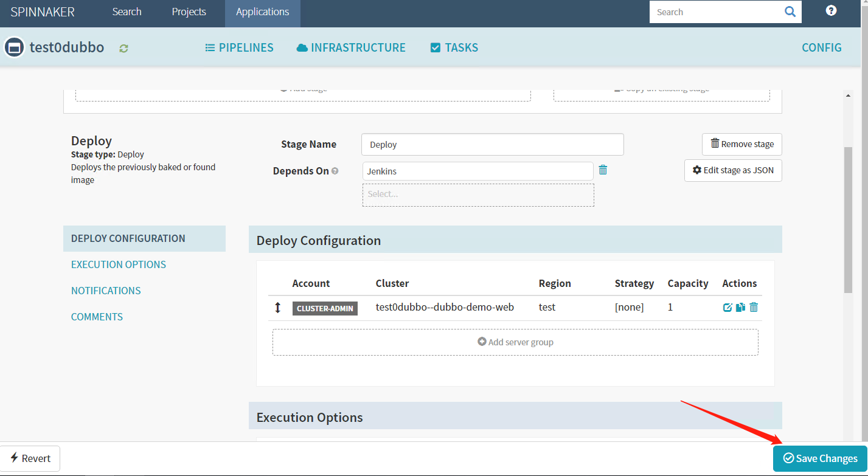Image resolution: width=868 pixels, height=476 pixels.
Task: Click the Stage Name text field
Action: coord(492,145)
